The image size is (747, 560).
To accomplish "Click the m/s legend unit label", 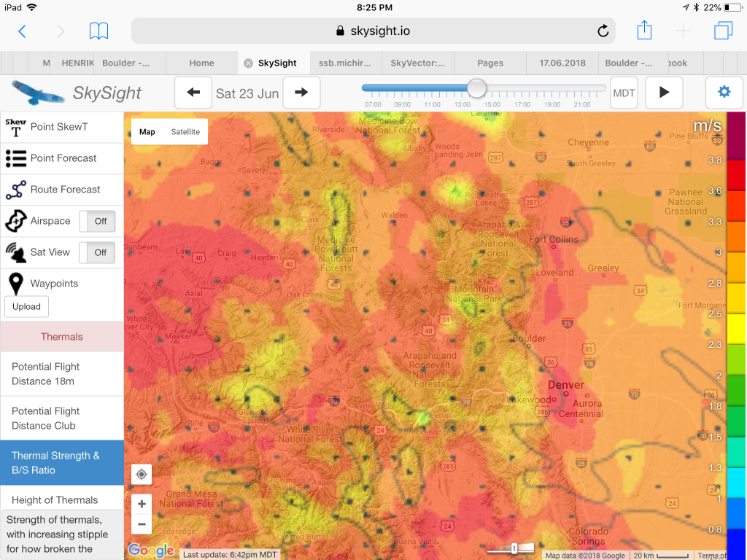I will pyautogui.click(x=707, y=125).
